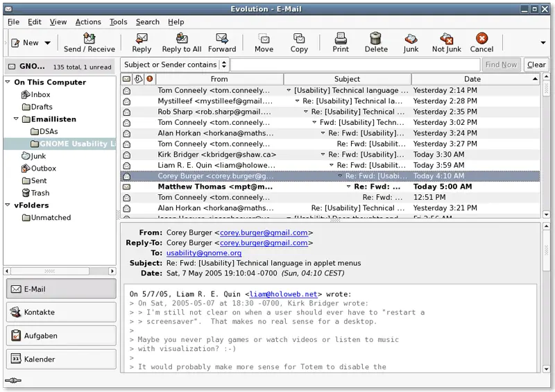This screenshot has width=555, height=392.
Task: Toggle read status icon of Kirk Bridger message
Action: click(x=126, y=155)
